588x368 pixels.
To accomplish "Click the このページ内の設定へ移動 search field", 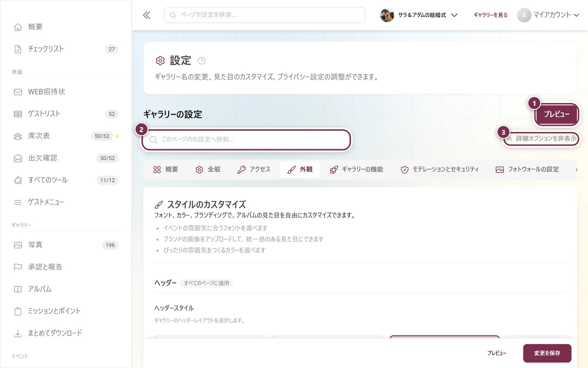I will (x=246, y=140).
